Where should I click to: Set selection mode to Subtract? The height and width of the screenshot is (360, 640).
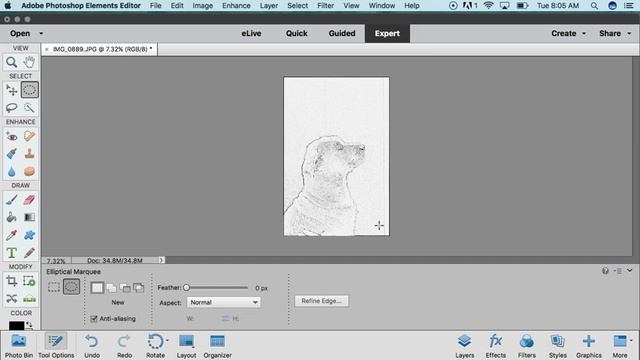click(x=125, y=288)
